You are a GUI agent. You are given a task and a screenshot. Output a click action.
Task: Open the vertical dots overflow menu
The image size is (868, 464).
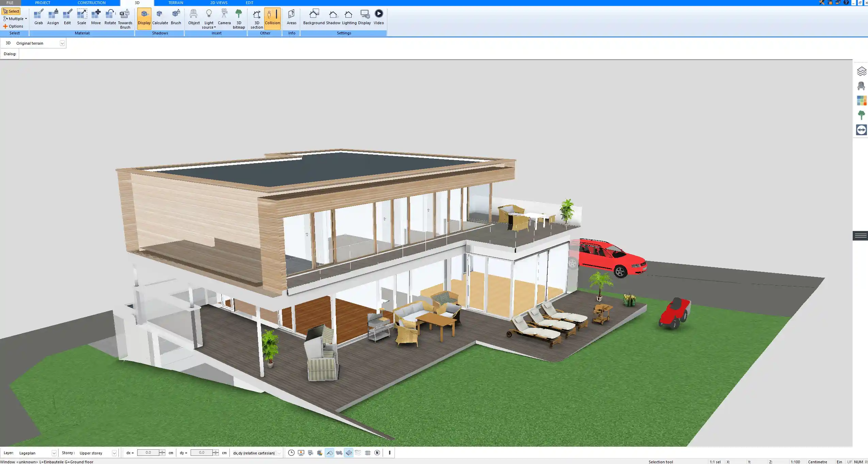pos(390,453)
